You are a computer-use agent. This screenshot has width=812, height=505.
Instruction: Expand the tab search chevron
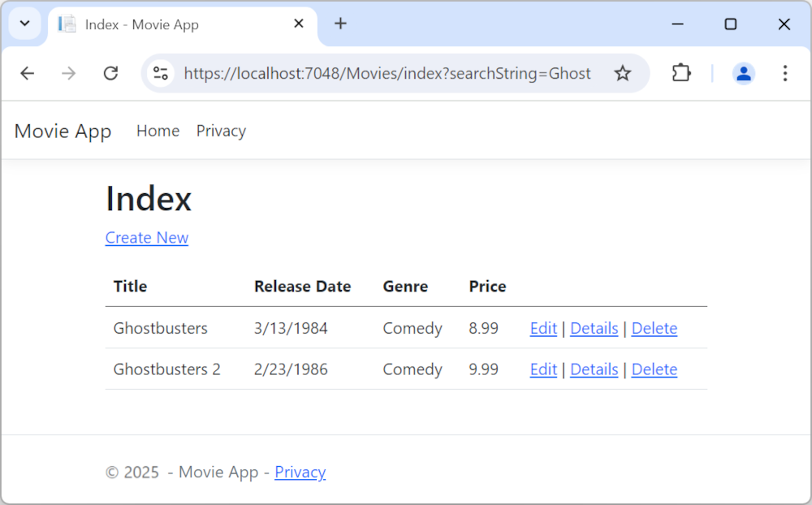pos(24,24)
